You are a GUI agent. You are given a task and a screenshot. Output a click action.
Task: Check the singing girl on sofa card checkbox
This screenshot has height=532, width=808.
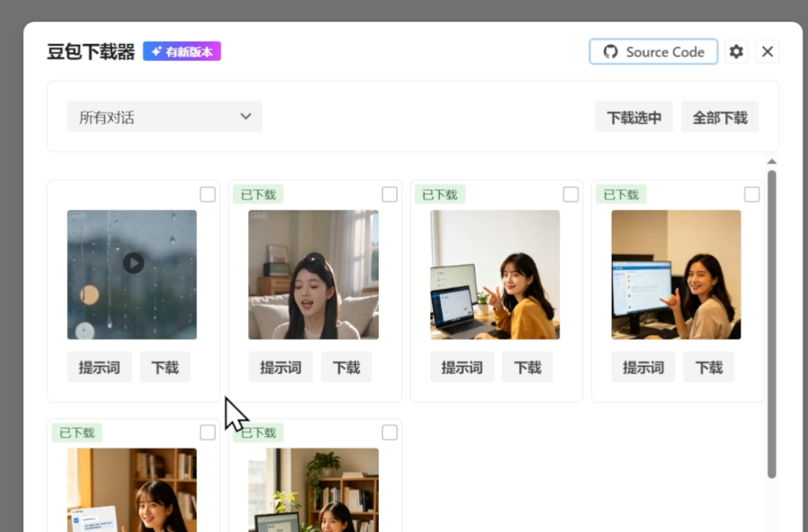coord(389,195)
